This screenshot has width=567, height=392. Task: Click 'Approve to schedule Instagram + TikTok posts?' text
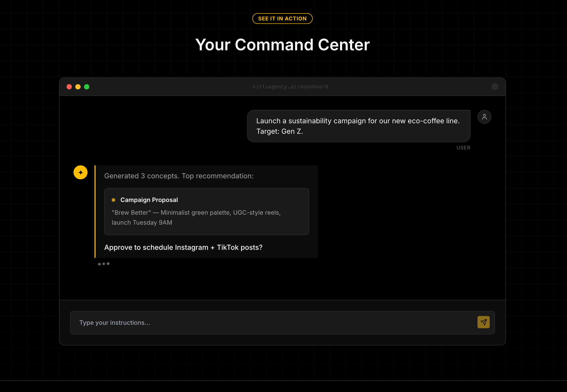tap(183, 247)
